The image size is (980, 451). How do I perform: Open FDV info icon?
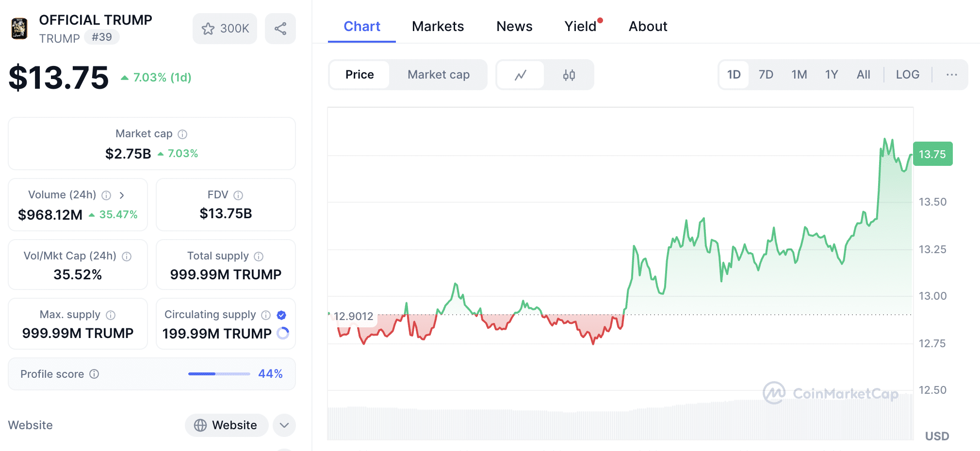coord(238,195)
